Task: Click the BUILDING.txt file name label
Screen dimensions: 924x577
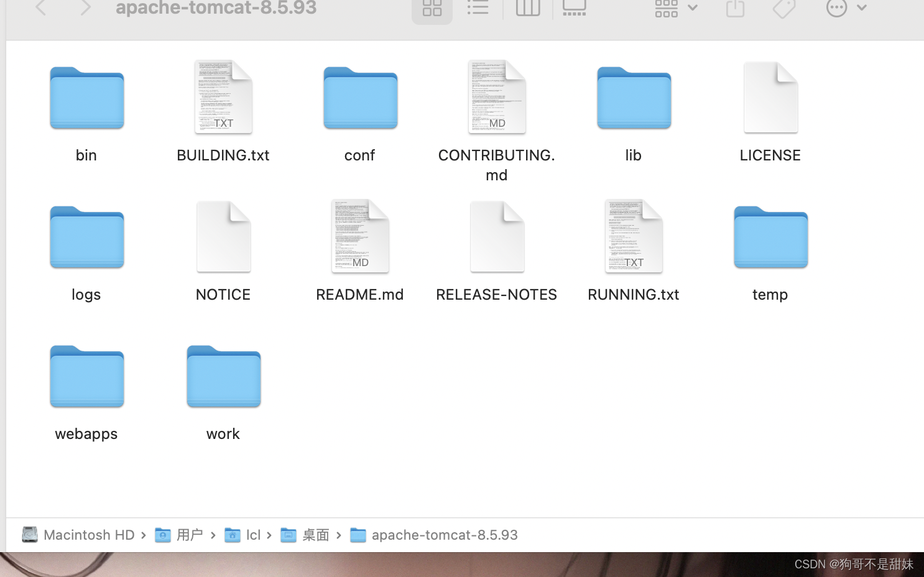Action: point(223,155)
